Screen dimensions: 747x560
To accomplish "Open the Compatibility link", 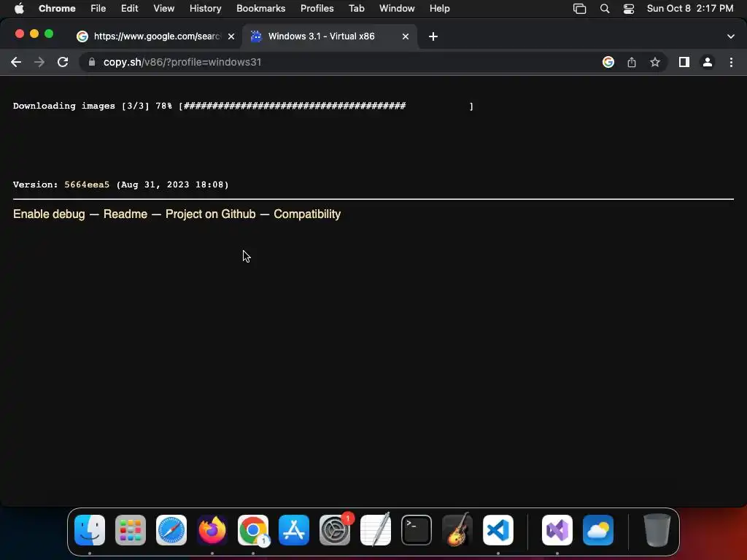I will (307, 214).
